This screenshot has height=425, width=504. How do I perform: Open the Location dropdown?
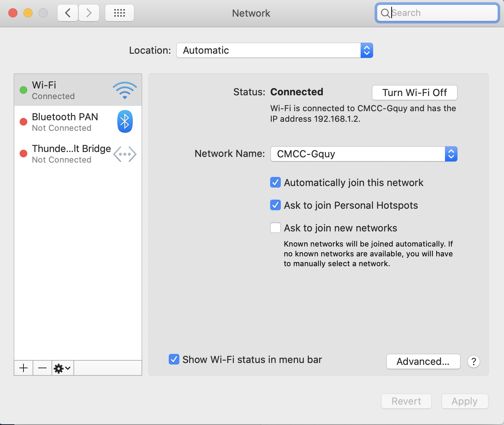tap(275, 50)
